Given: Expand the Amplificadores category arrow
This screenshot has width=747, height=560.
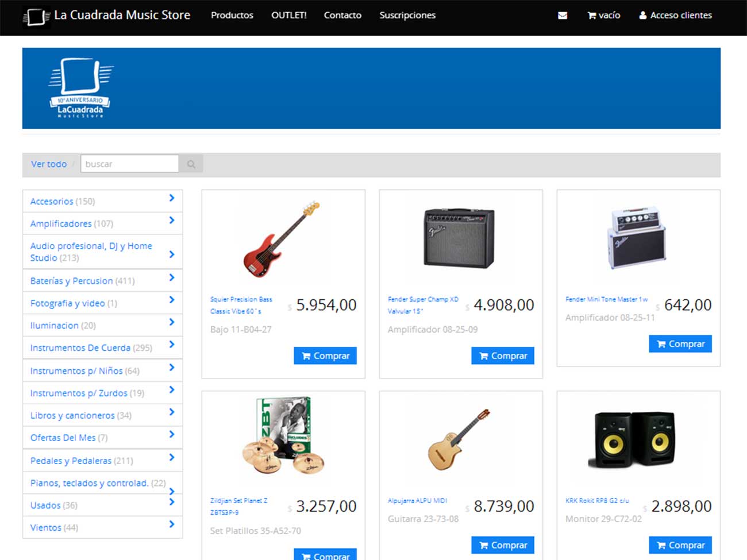Looking at the screenshot, I should coord(171,221).
